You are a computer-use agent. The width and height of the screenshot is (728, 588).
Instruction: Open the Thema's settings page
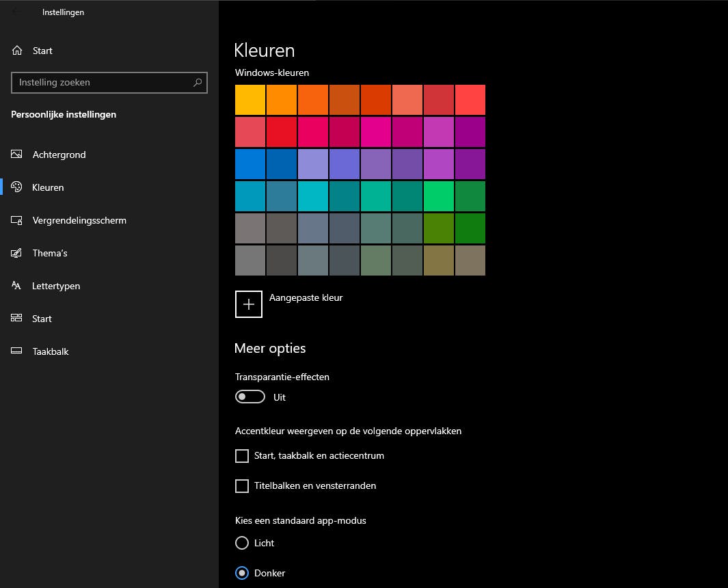[x=50, y=253]
